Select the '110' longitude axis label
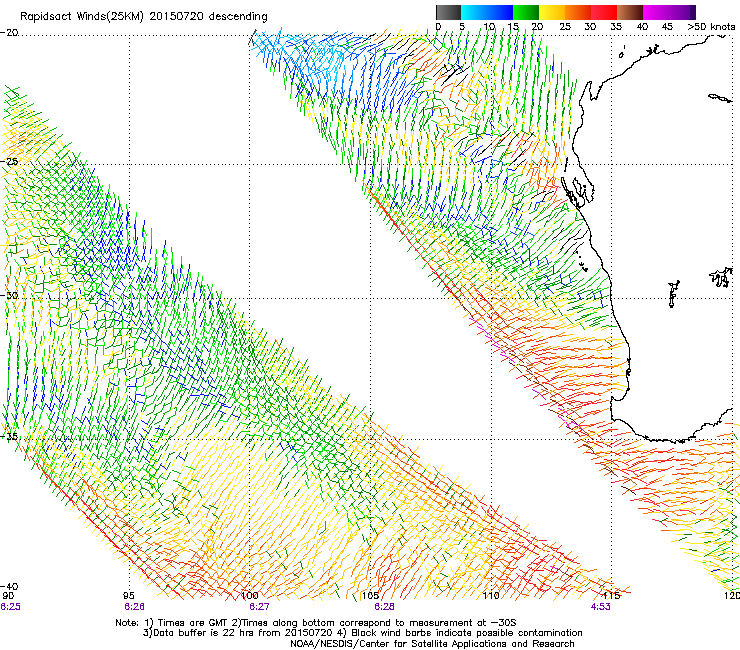Viewport: 740px width, 650px height. coord(491,596)
